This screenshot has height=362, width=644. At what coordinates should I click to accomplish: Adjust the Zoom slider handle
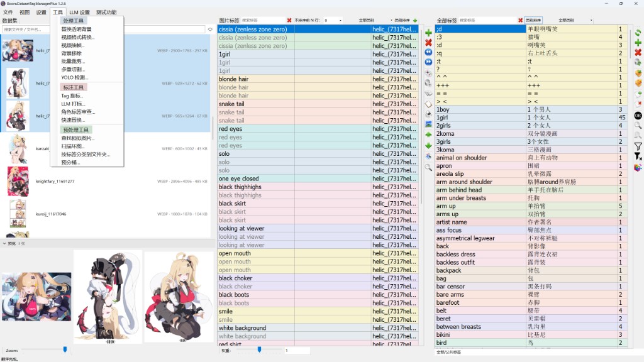tap(65, 349)
